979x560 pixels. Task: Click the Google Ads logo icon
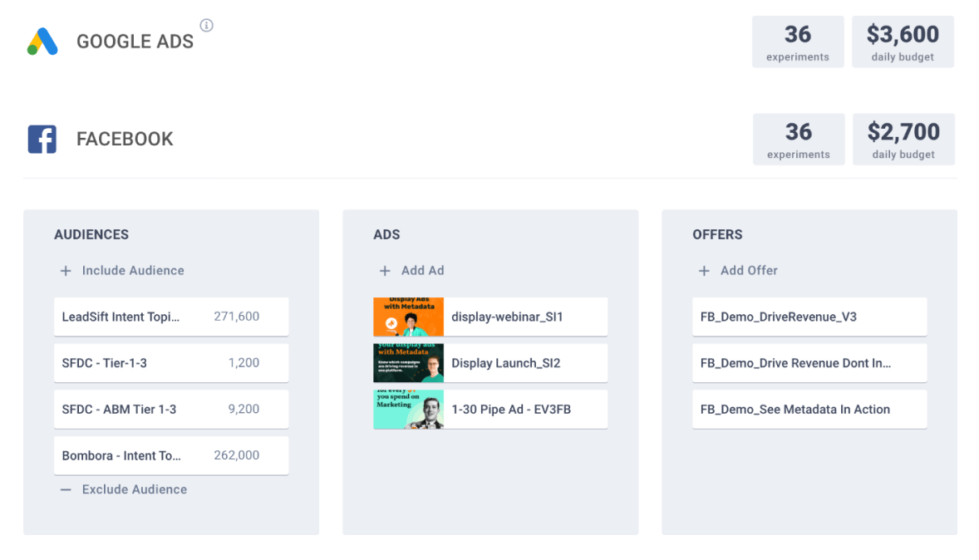pos(42,42)
